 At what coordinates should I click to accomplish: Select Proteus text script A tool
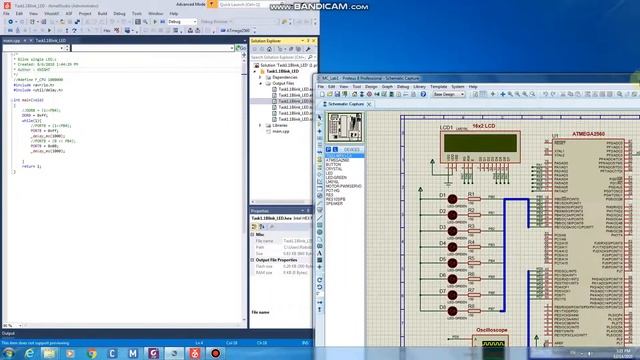[320, 253]
